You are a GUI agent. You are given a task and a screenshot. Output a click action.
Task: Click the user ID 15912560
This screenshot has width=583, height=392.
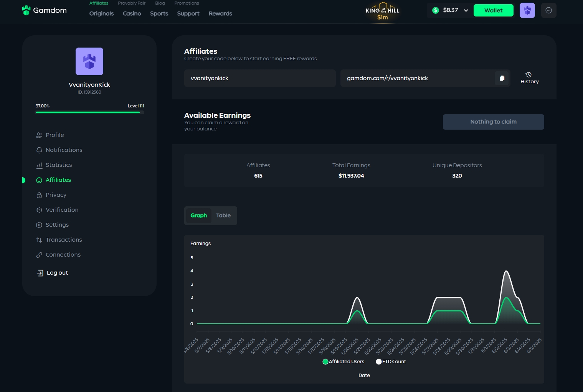pyautogui.click(x=89, y=92)
